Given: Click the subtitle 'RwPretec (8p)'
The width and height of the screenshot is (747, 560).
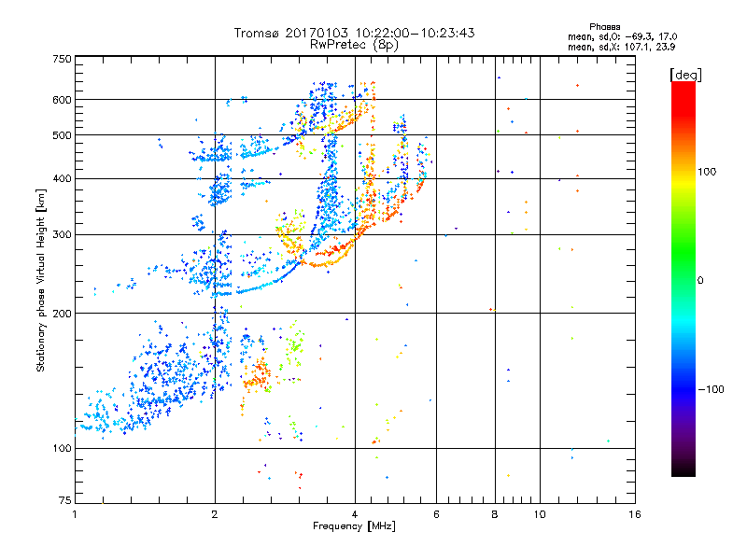Looking at the screenshot, I should coord(354,45).
